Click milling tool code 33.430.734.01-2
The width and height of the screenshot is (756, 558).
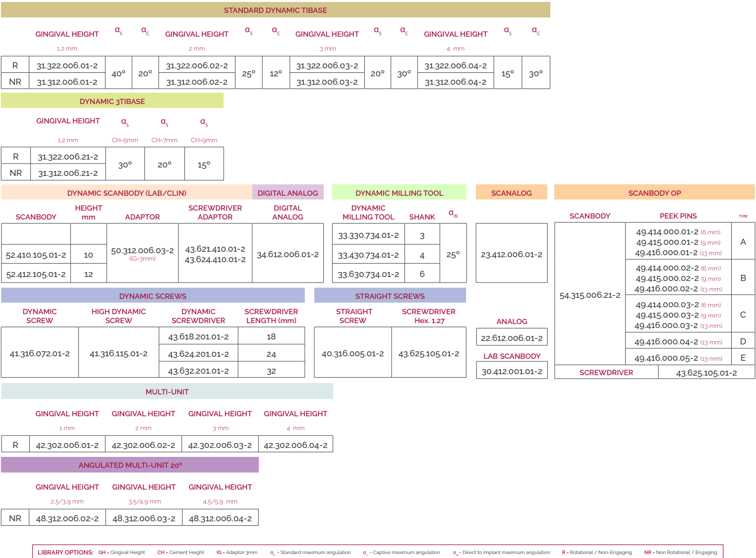[368, 255]
